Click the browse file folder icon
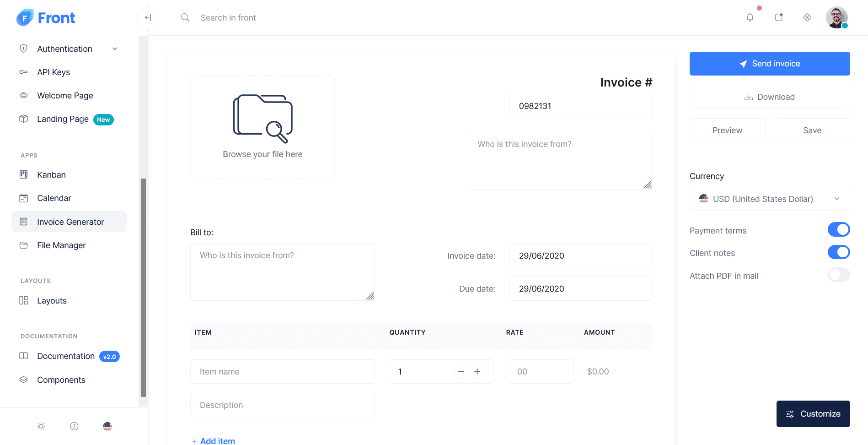 (263, 119)
